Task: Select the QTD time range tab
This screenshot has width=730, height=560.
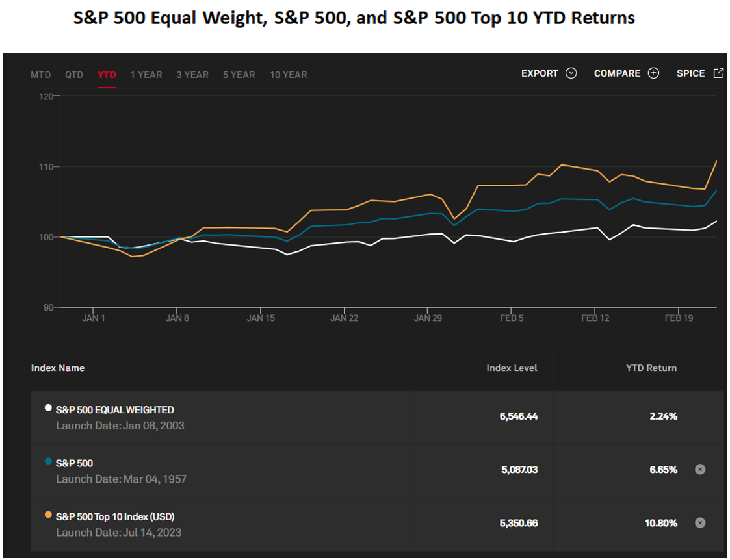Action: coord(74,75)
